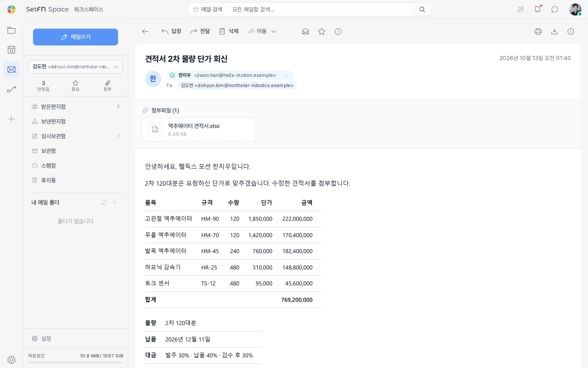Open 휴지통 trash folder
Screen dimensions: 588x368
(75, 180)
